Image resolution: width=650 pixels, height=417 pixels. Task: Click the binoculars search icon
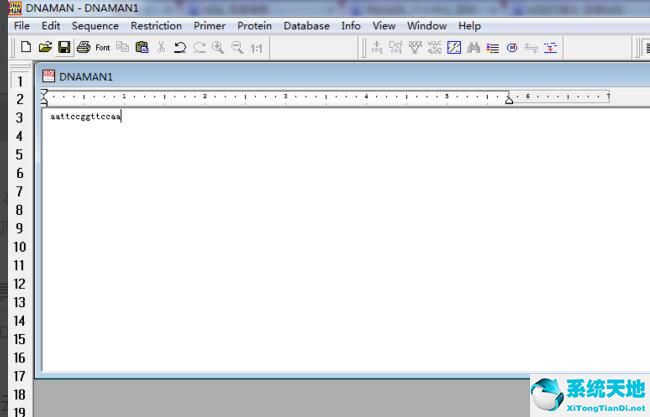[x=473, y=47]
